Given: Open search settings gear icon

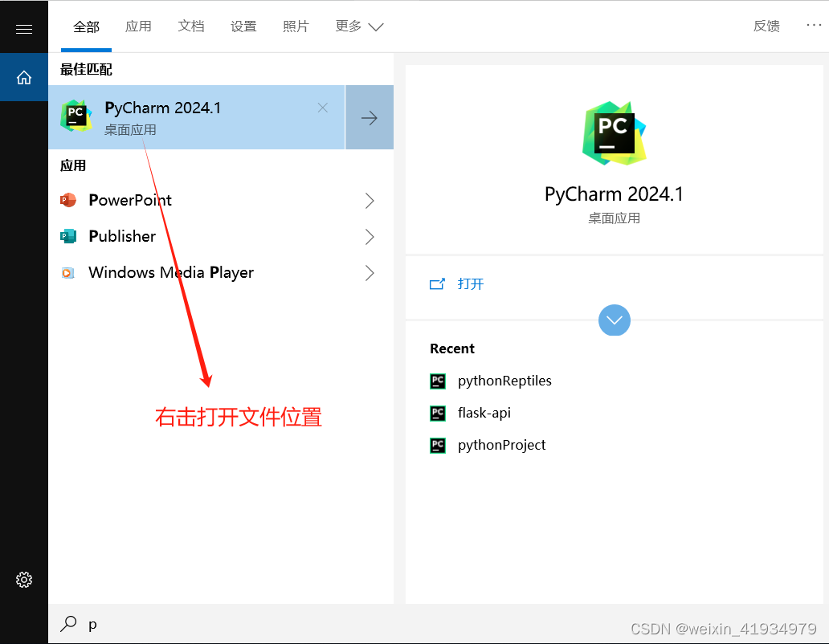Looking at the screenshot, I should coord(24,580).
